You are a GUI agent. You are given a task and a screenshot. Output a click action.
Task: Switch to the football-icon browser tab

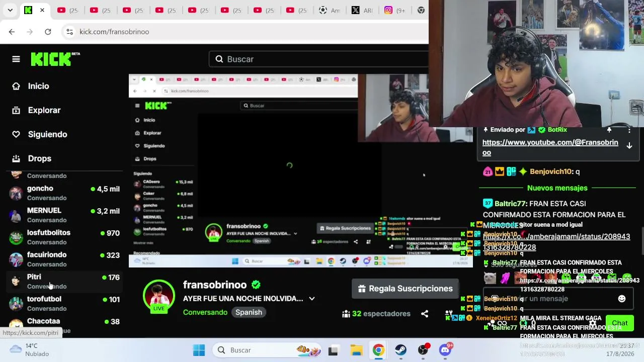(329, 10)
